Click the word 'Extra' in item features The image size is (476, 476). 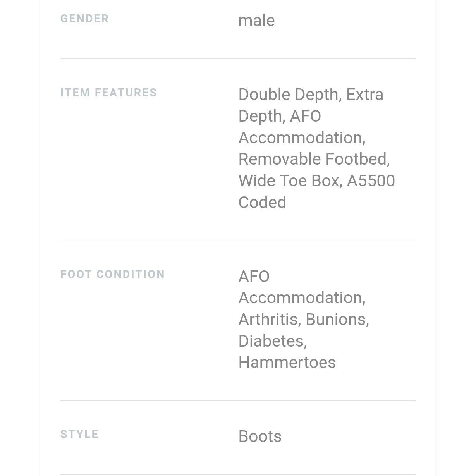[x=364, y=95]
